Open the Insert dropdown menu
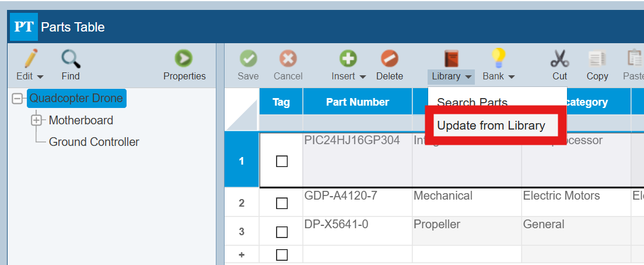This screenshot has height=265, width=644. click(348, 76)
